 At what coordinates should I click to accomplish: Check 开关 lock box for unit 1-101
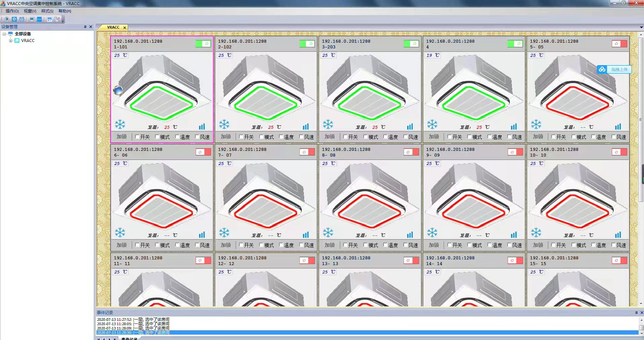[137, 137]
